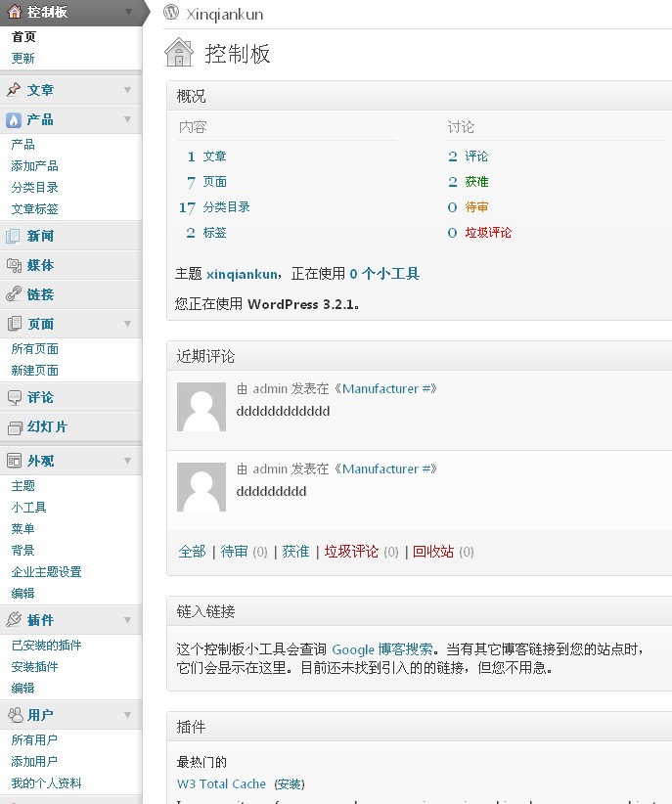Open 背景 in the sidebar

click(x=23, y=551)
